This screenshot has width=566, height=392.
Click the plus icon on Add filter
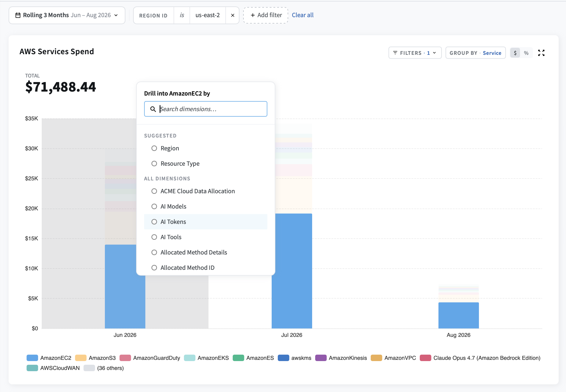coord(253,15)
